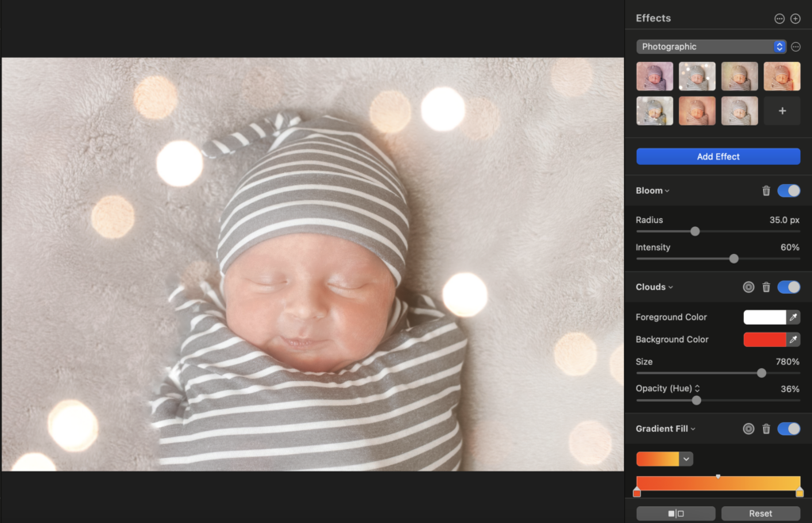
Task: Open the gradient preset dropdown arrow
Action: click(x=686, y=459)
